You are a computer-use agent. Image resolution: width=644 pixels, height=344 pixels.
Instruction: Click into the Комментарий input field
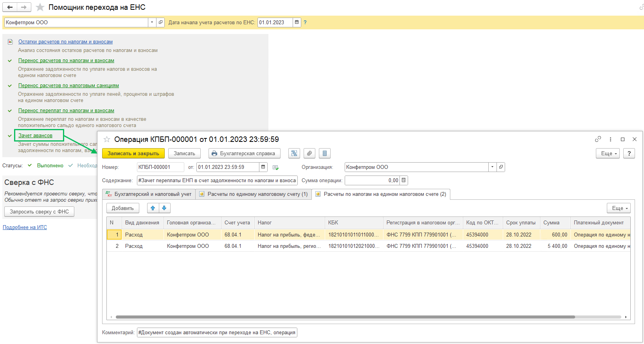[217, 332]
